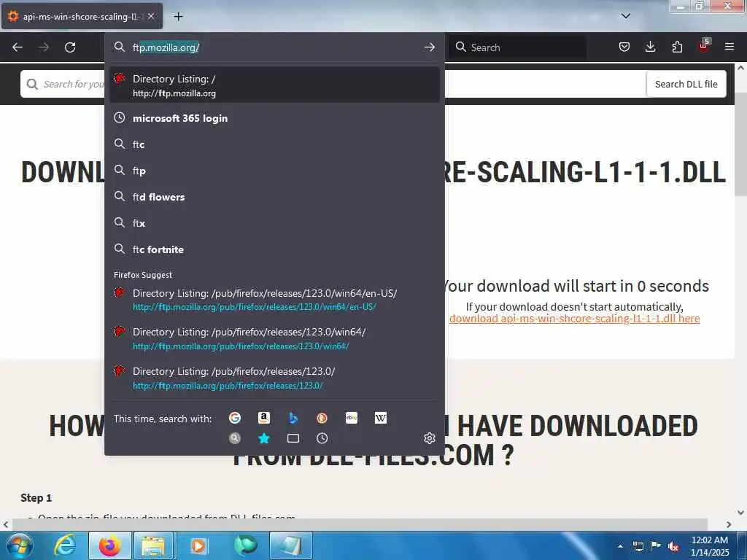Search history with the clock icon
Image resolution: width=747 pixels, height=560 pixels.
point(322,438)
